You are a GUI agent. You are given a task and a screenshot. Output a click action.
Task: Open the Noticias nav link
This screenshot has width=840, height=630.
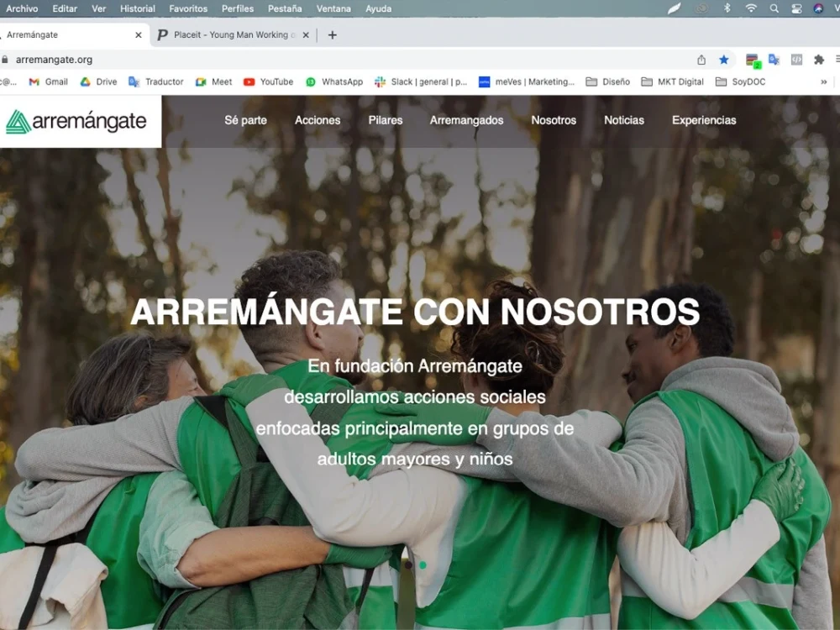624,120
